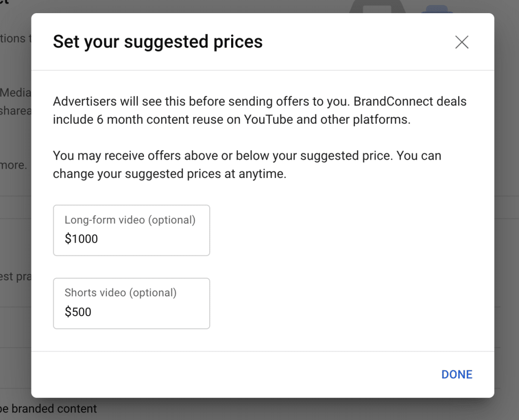519x420 pixels.
Task: Focus the Long-form video price field
Action: click(131, 231)
